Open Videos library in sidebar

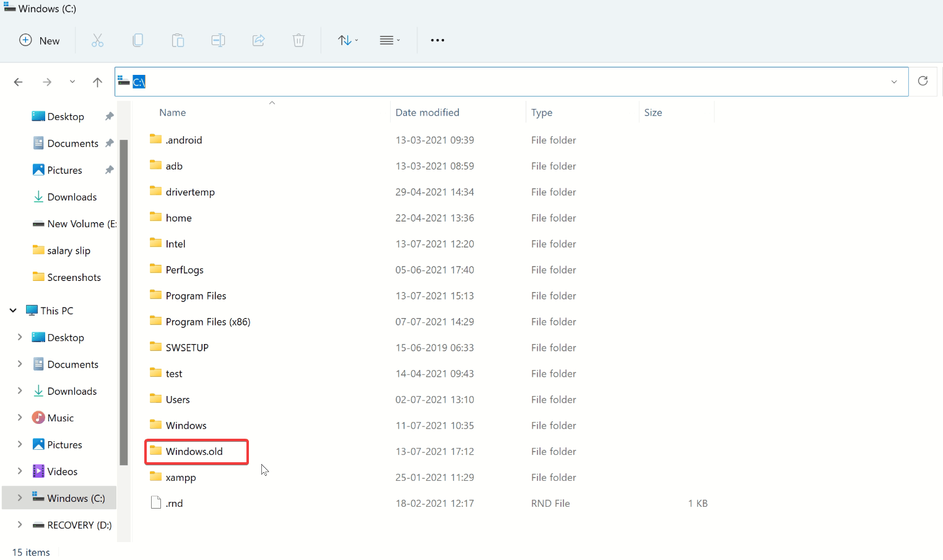[63, 472]
